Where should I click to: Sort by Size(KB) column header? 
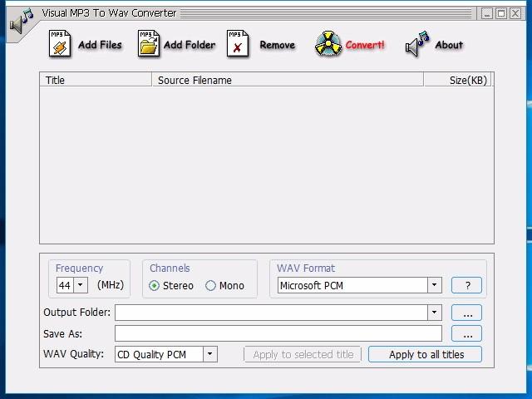click(457, 80)
